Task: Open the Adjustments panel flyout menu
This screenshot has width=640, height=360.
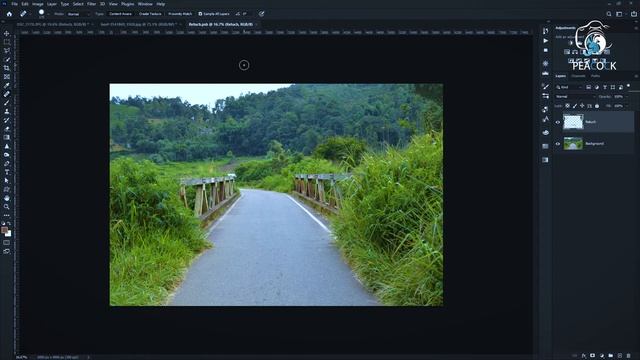Action: point(636,28)
